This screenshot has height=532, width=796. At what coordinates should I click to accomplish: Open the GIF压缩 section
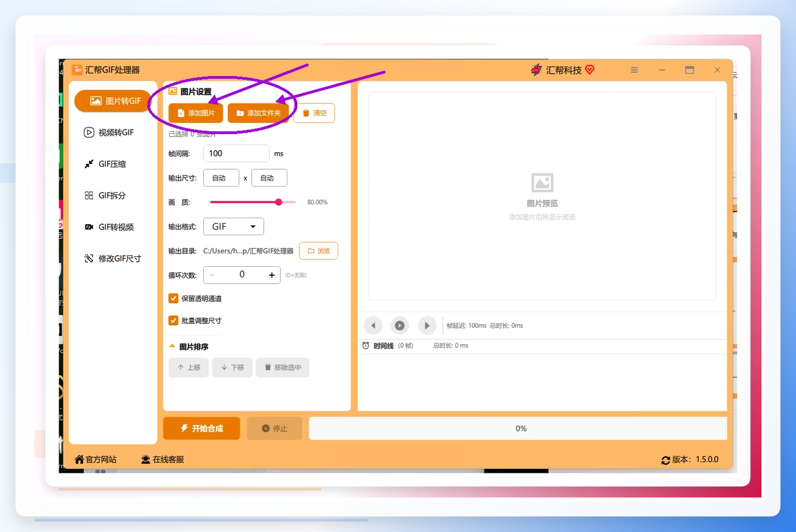105,164
